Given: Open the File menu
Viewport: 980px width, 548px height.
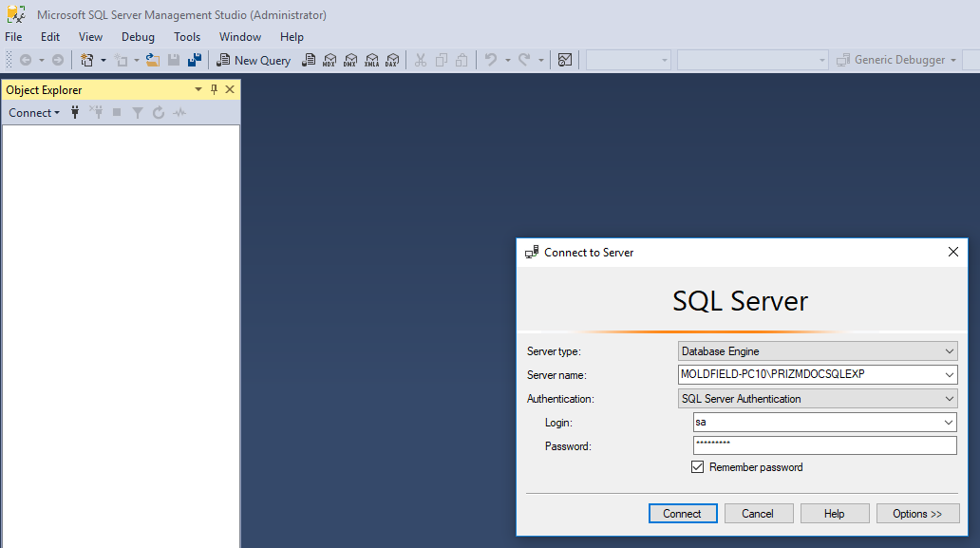Looking at the screenshot, I should click(x=13, y=37).
